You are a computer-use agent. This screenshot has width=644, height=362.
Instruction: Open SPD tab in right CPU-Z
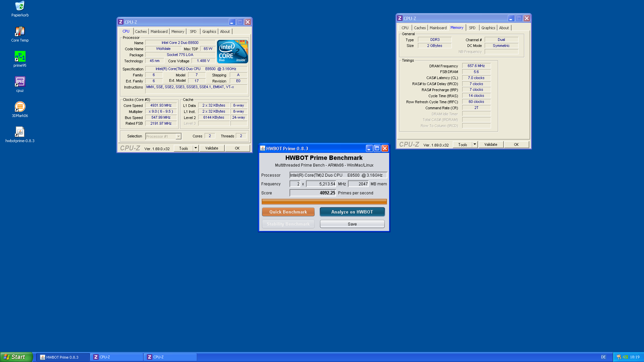472,28
